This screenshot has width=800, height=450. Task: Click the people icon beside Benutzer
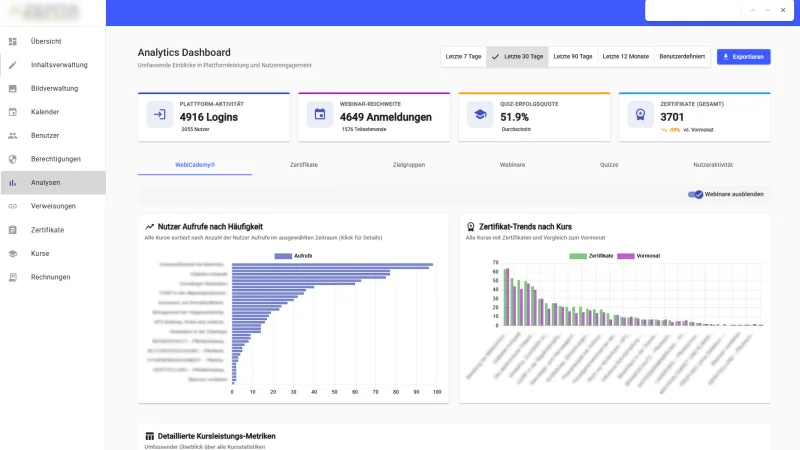[x=13, y=135]
